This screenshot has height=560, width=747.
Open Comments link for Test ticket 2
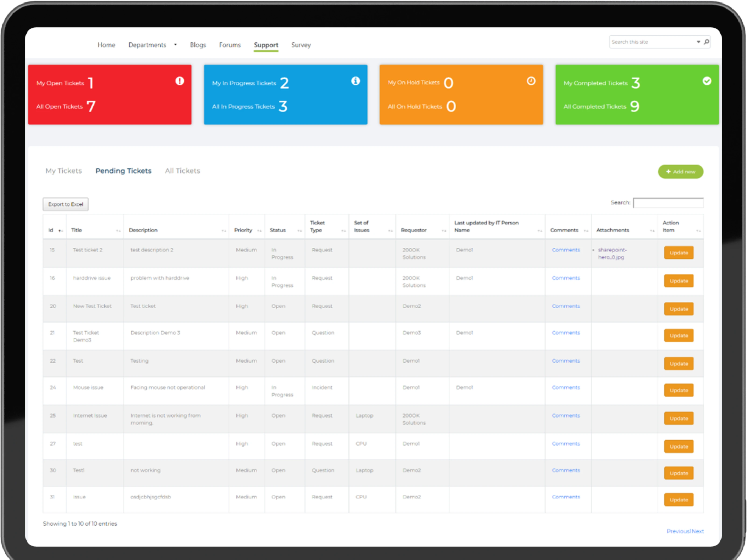566,250
